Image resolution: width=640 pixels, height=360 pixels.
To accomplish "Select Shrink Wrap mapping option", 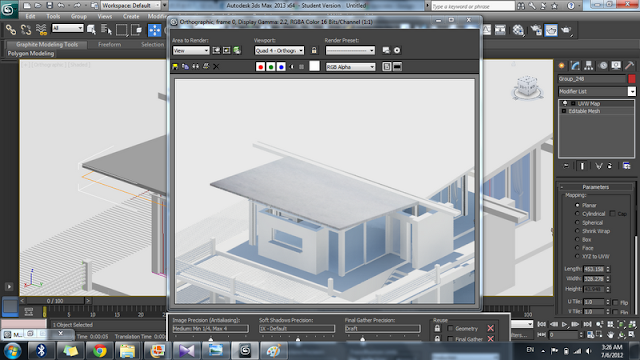I will coord(577,231).
